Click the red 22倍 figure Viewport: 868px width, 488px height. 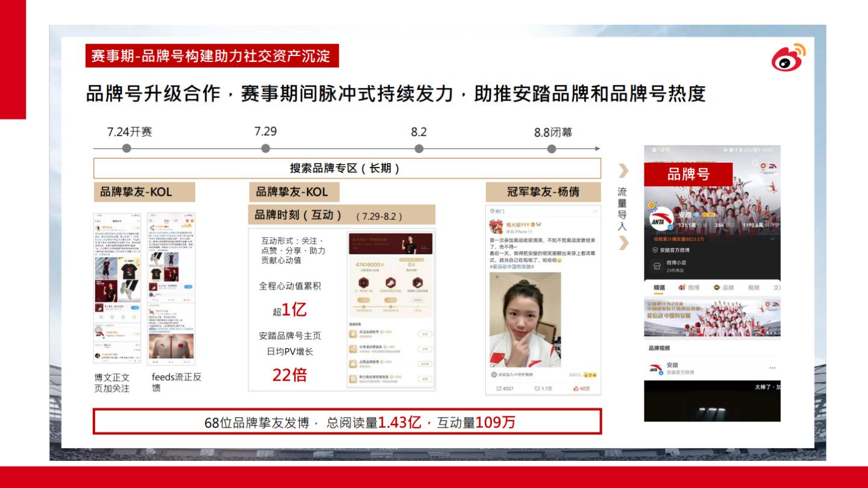pos(289,375)
